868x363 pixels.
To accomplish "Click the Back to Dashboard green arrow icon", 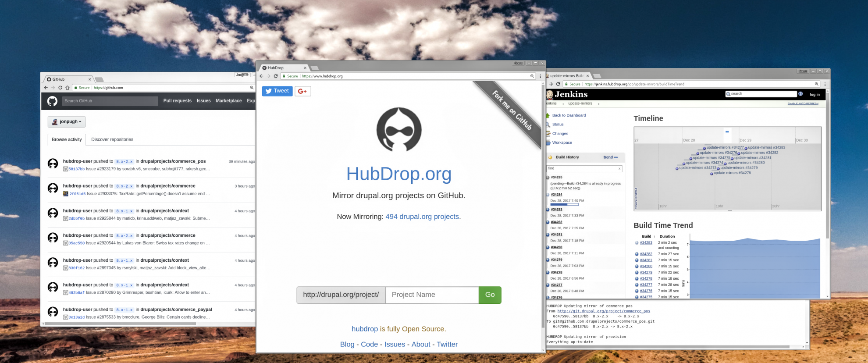I will tap(548, 115).
